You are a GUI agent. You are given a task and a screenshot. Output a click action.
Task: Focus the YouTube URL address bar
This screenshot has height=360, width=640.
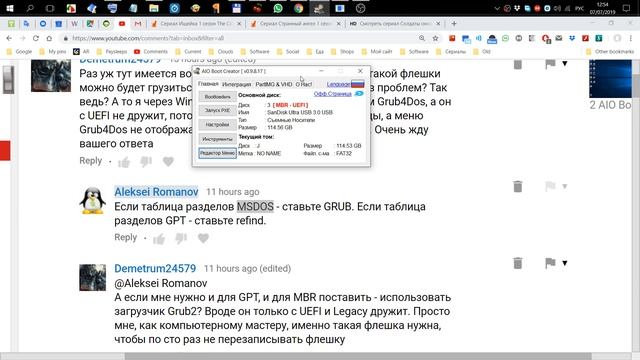[241, 38]
